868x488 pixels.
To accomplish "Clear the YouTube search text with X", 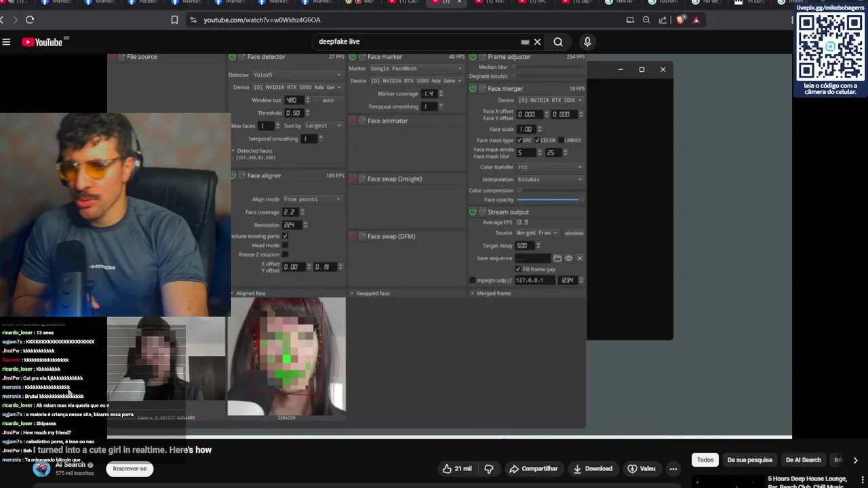I will (537, 42).
